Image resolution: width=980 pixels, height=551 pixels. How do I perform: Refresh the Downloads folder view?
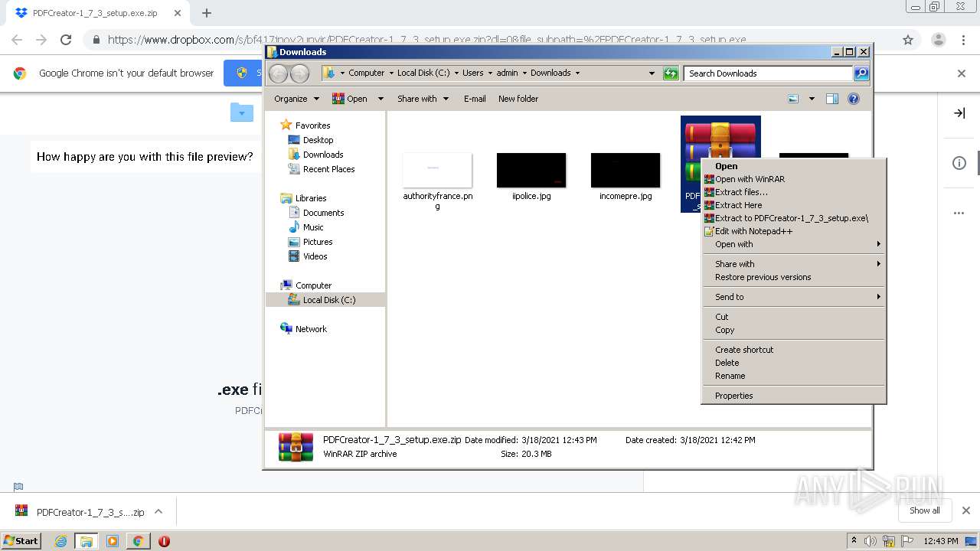(671, 73)
